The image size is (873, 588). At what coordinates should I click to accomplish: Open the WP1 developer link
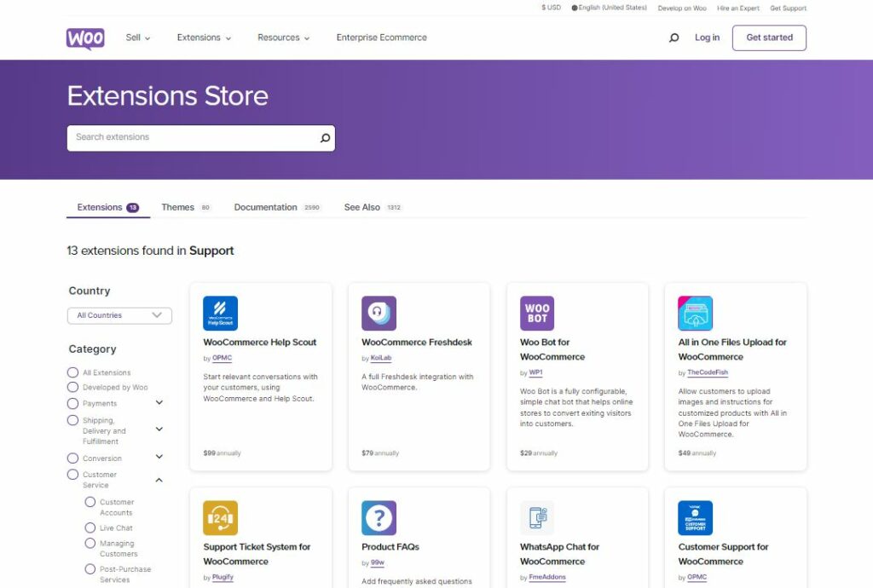[535, 372]
